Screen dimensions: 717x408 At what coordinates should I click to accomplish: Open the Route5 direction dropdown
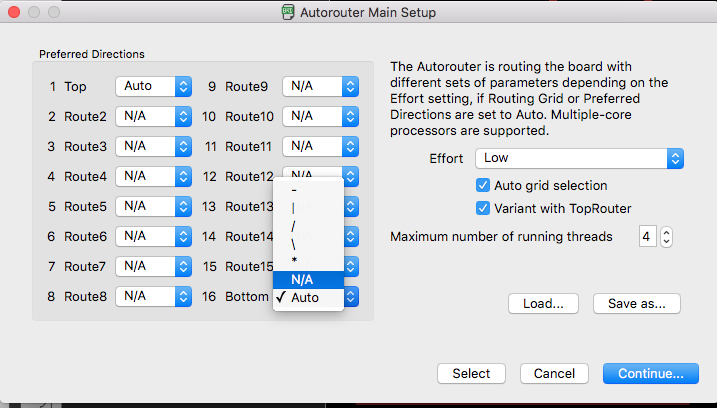tap(153, 206)
